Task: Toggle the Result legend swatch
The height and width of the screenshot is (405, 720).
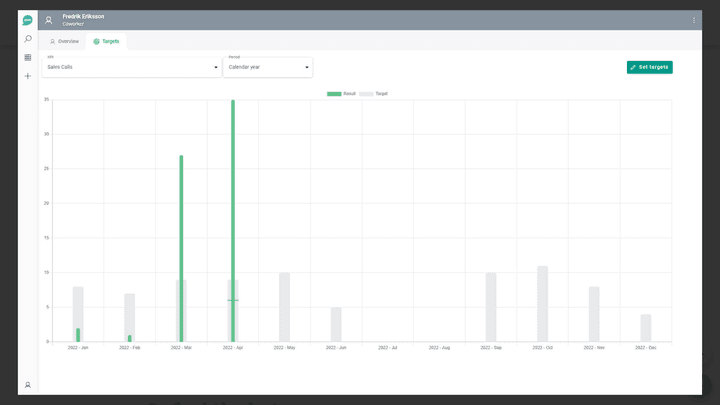Action: click(x=334, y=94)
